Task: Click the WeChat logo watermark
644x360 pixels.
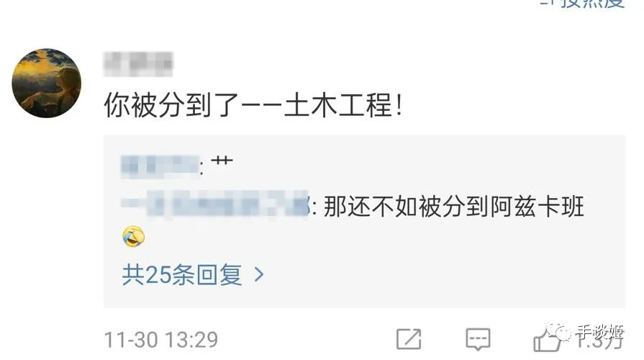Action: 558,331
